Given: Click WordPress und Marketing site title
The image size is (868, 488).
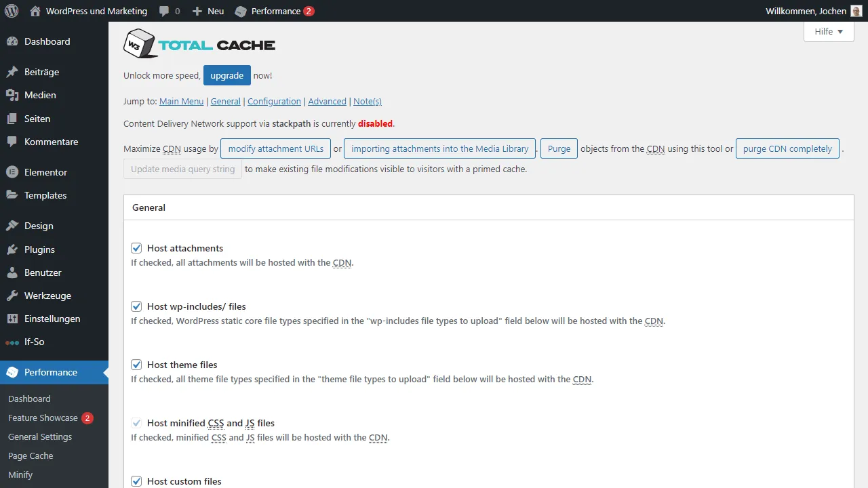Looking at the screenshot, I should click(96, 11).
